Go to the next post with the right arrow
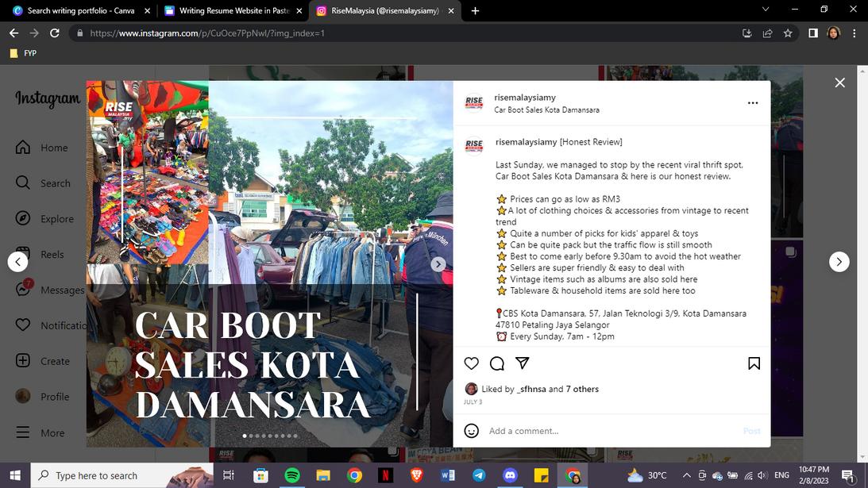This screenshot has width=868, height=488. tap(839, 262)
